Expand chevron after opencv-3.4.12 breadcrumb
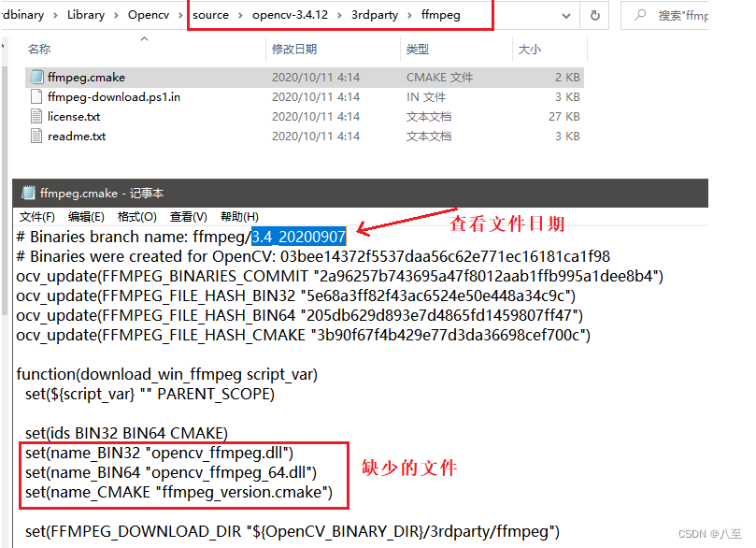Viewport: 756px width, 548px height. tap(339, 16)
